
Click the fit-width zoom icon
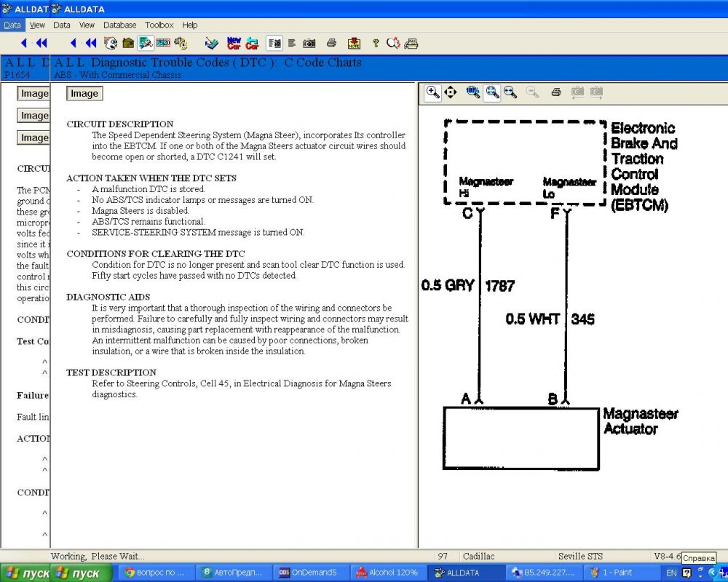(x=510, y=92)
